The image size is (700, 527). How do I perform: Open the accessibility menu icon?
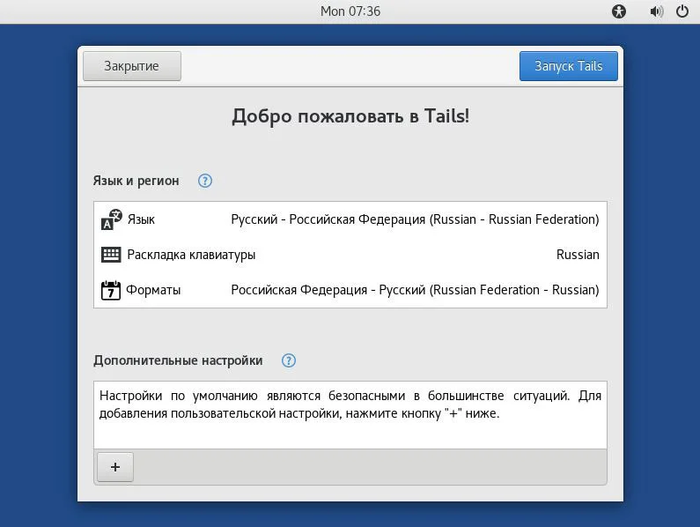(619, 11)
